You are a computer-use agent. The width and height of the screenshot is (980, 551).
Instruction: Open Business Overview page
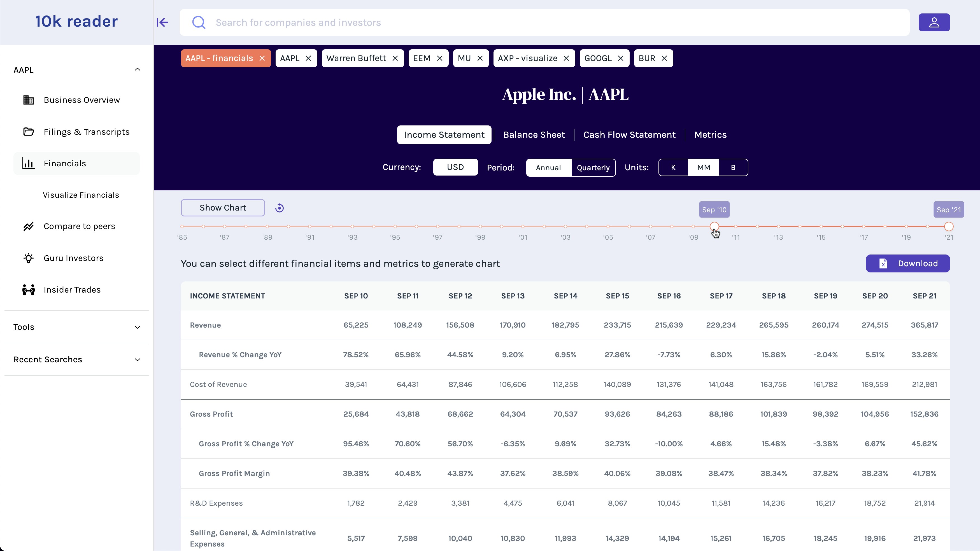pyautogui.click(x=82, y=100)
